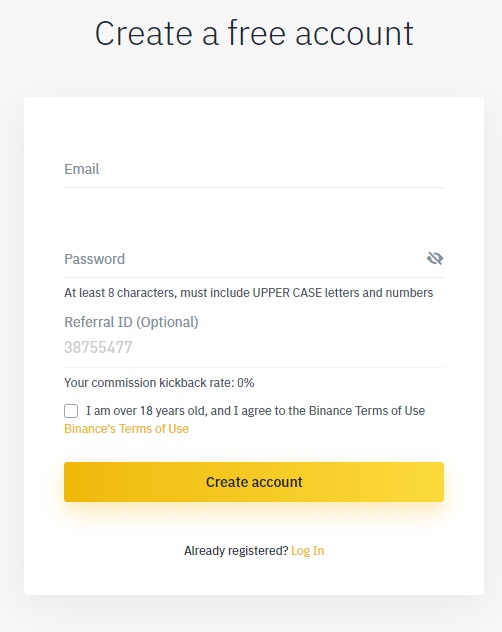Click the 'Password' placeholder label

point(94,259)
